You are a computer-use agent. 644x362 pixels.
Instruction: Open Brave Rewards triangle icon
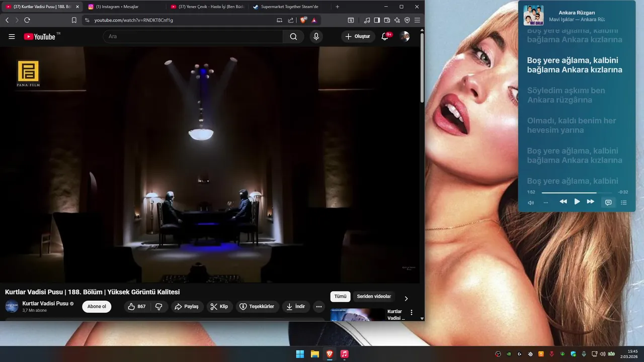point(314,20)
